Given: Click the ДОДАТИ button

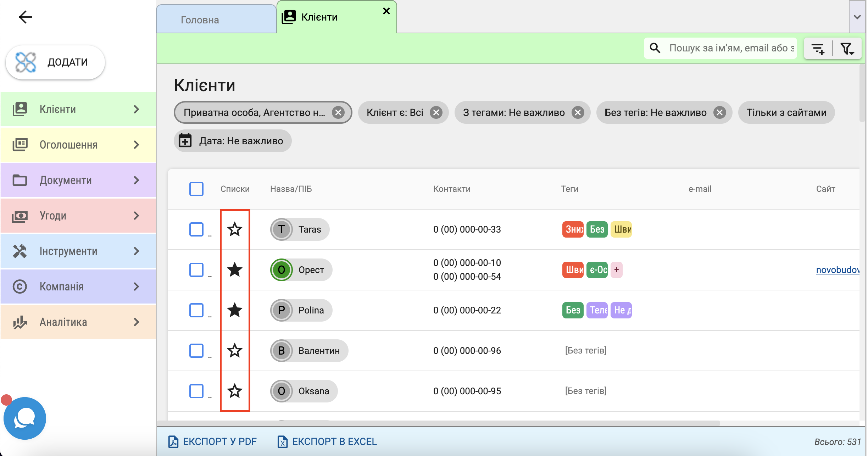Looking at the screenshot, I should tap(55, 62).
